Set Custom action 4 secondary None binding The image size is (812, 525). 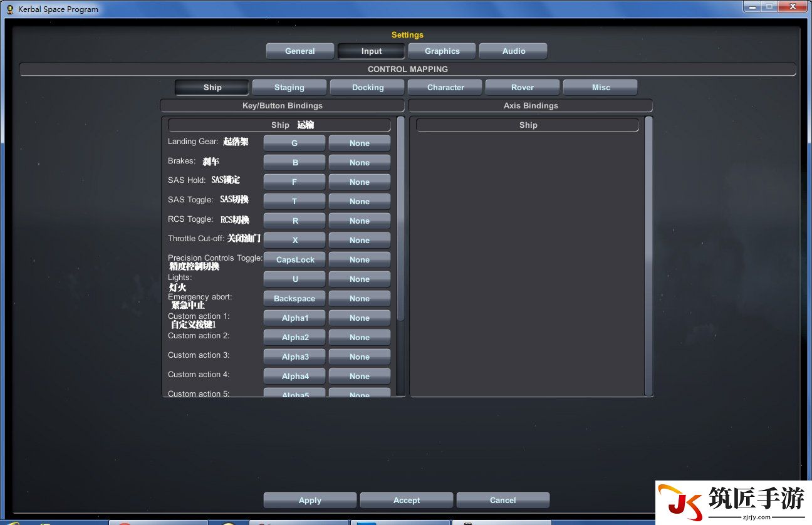click(360, 377)
